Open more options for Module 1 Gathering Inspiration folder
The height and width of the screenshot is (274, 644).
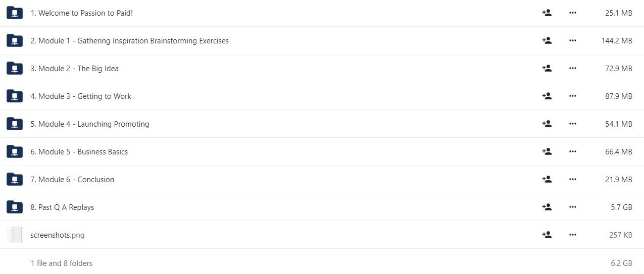click(572, 41)
